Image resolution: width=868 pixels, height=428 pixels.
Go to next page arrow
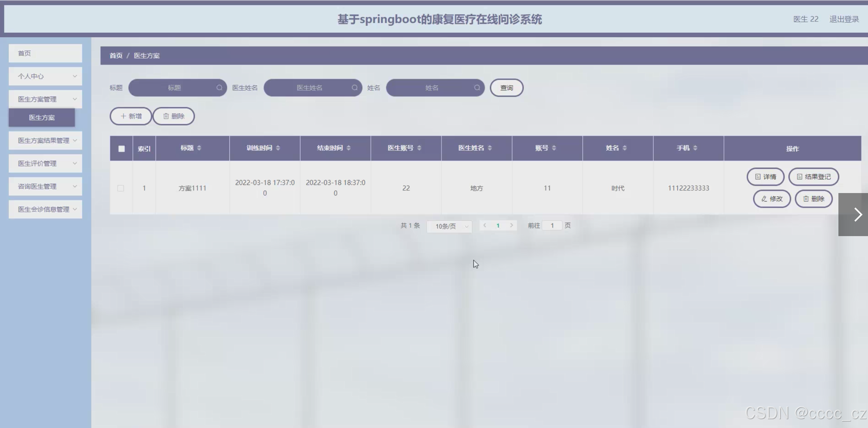point(511,225)
